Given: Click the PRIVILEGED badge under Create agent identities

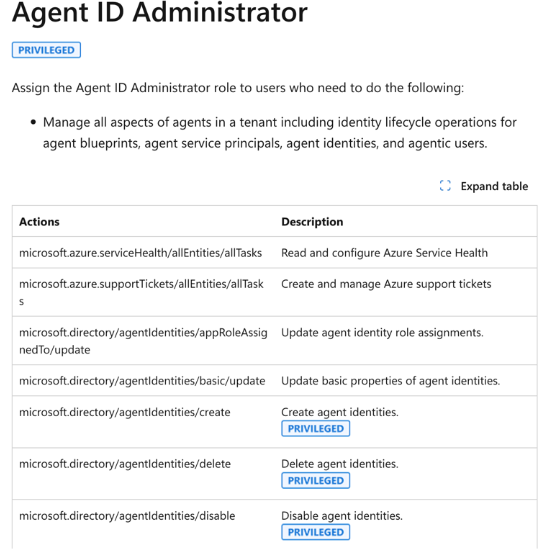Looking at the screenshot, I should 315,428.
